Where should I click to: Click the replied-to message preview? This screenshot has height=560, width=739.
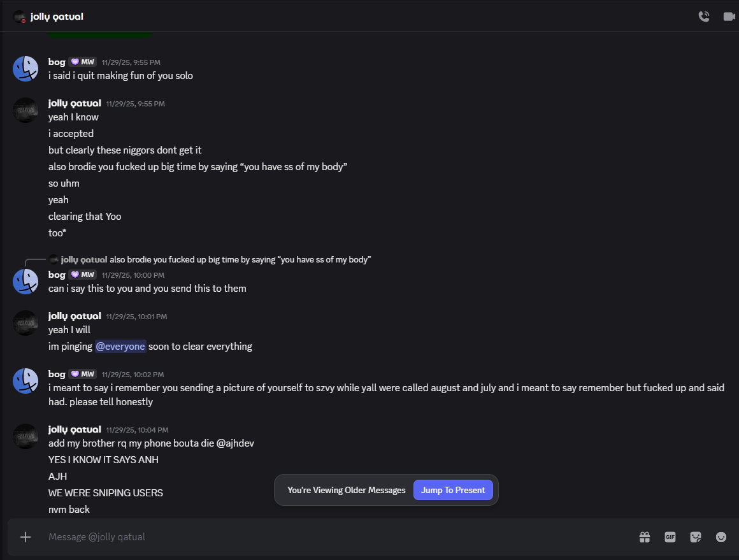240,260
